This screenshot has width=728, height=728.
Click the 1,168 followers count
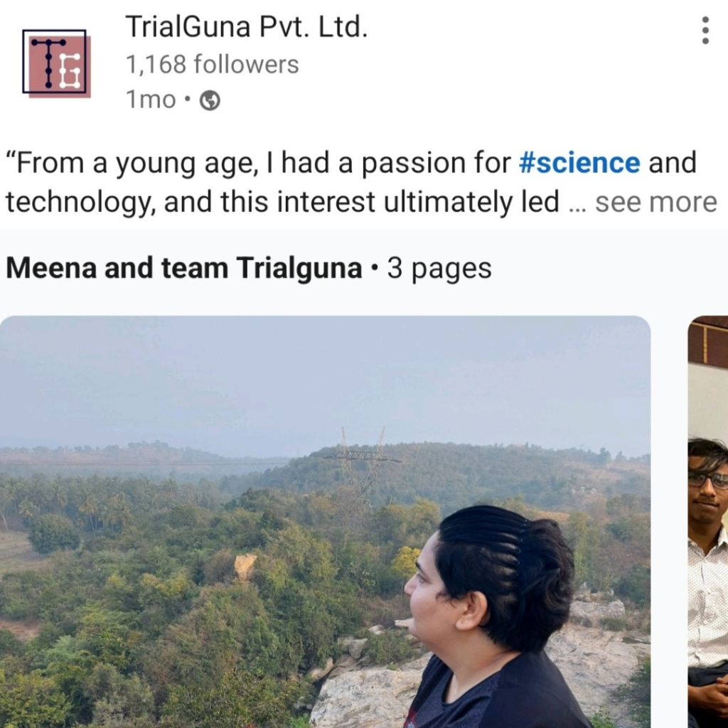tap(212, 64)
